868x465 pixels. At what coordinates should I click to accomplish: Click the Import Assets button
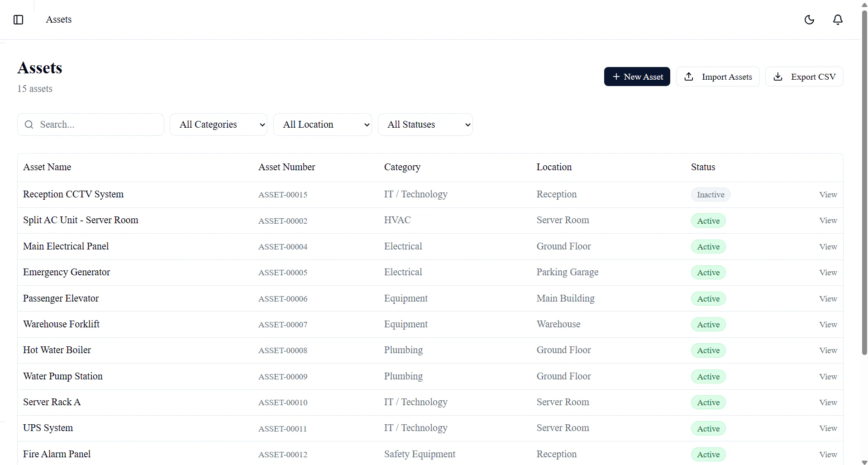coord(718,77)
